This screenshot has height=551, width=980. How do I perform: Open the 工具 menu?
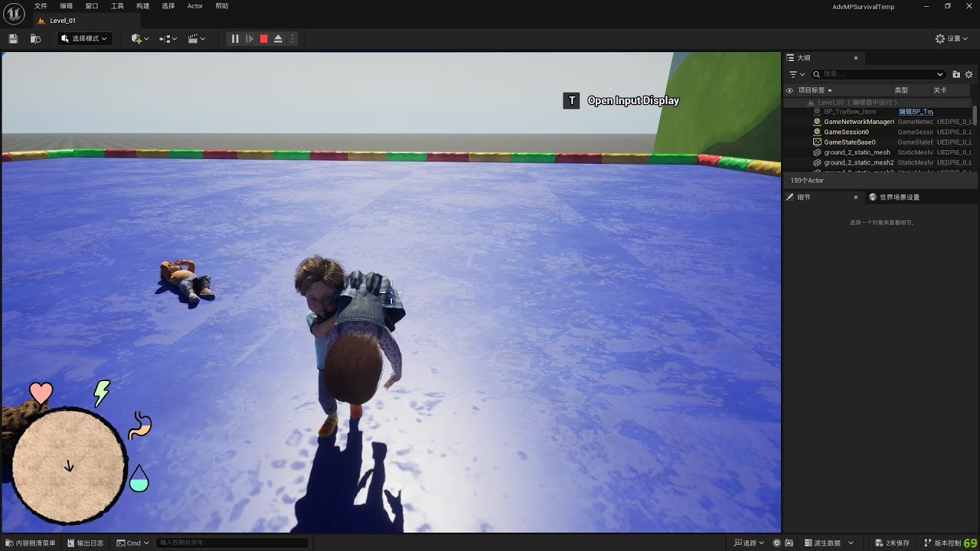(x=117, y=6)
